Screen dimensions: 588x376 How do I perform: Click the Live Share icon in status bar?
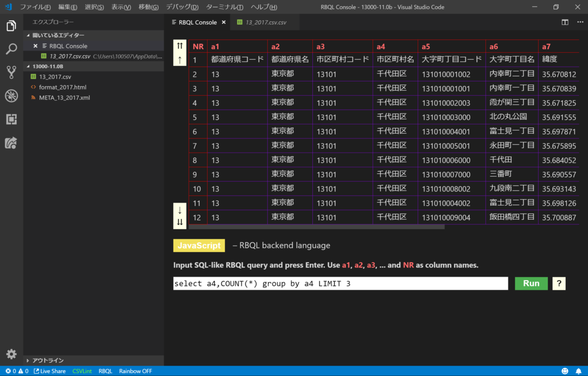(x=49, y=371)
